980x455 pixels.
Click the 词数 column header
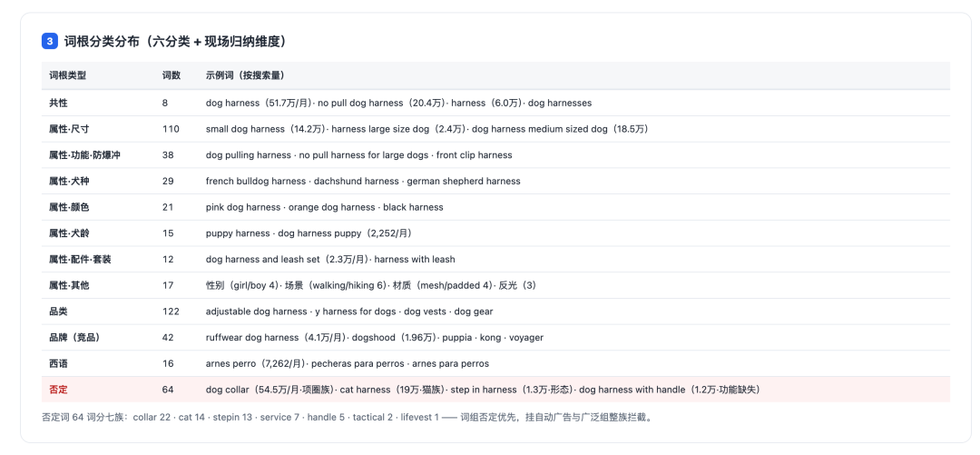click(x=171, y=75)
